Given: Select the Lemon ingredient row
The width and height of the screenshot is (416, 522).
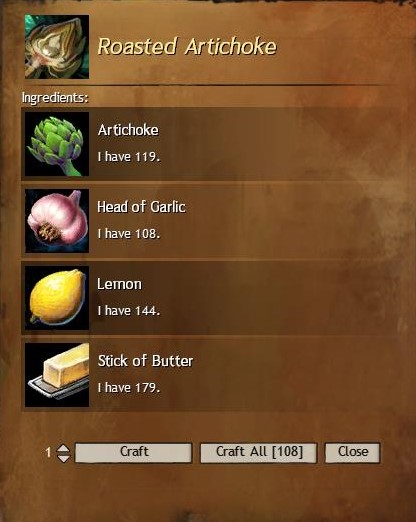Looking at the screenshot, I should point(211,298).
